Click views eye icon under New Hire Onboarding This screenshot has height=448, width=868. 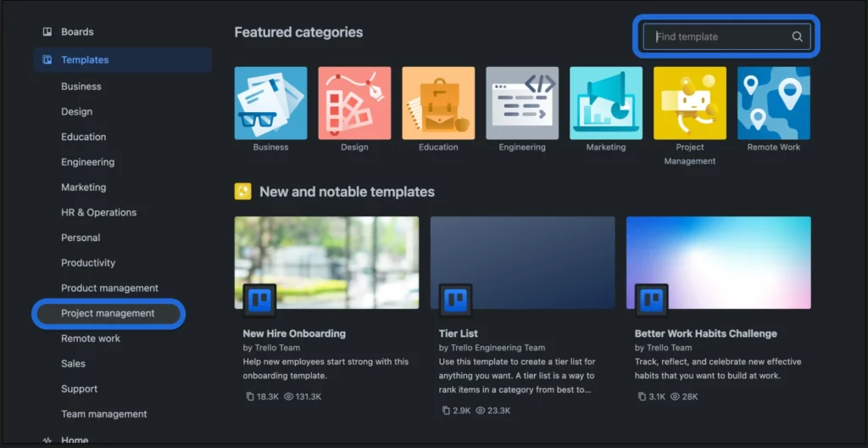pyautogui.click(x=288, y=396)
